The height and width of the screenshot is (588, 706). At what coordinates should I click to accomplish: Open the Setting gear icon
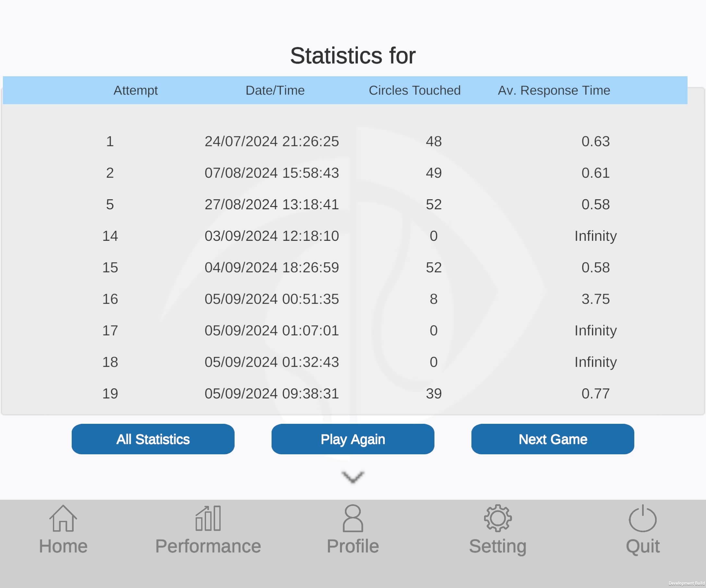tap(498, 518)
